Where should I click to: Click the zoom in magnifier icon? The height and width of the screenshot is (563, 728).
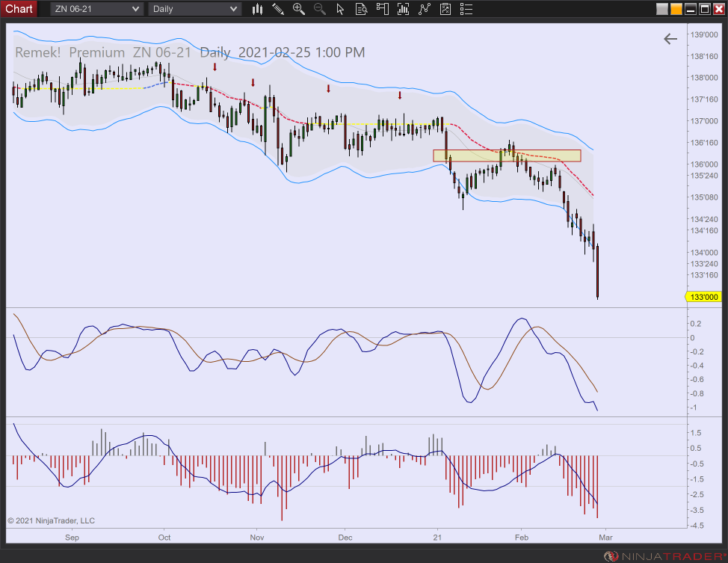coord(298,9)
